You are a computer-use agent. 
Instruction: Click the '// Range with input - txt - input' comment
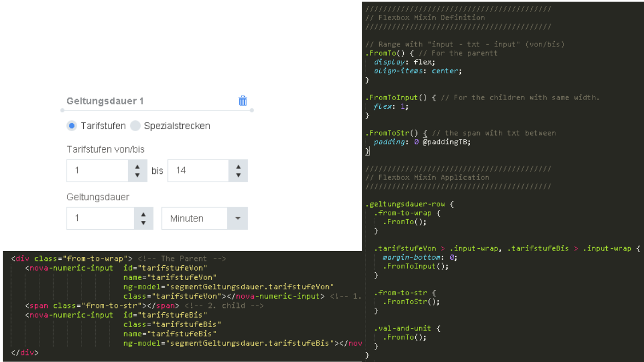coord(465,44)
